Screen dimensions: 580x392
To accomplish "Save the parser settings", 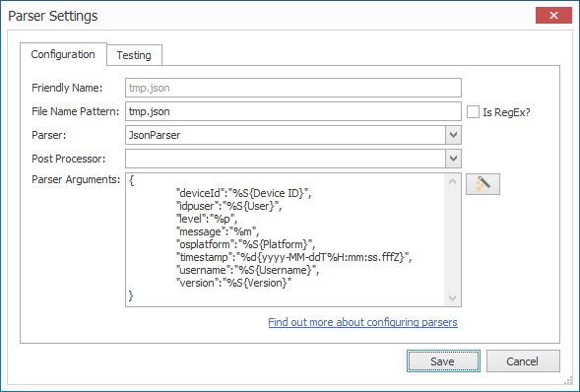I will (x=443, y=360).
